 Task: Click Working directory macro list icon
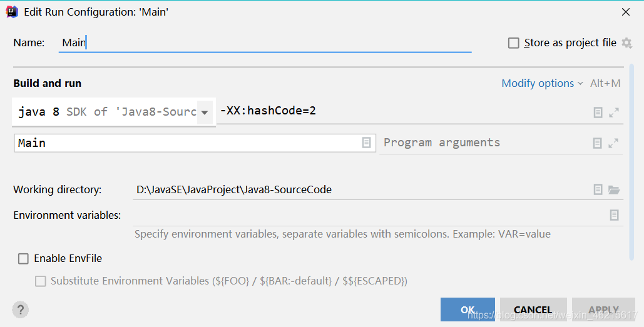tap(598, 189)
